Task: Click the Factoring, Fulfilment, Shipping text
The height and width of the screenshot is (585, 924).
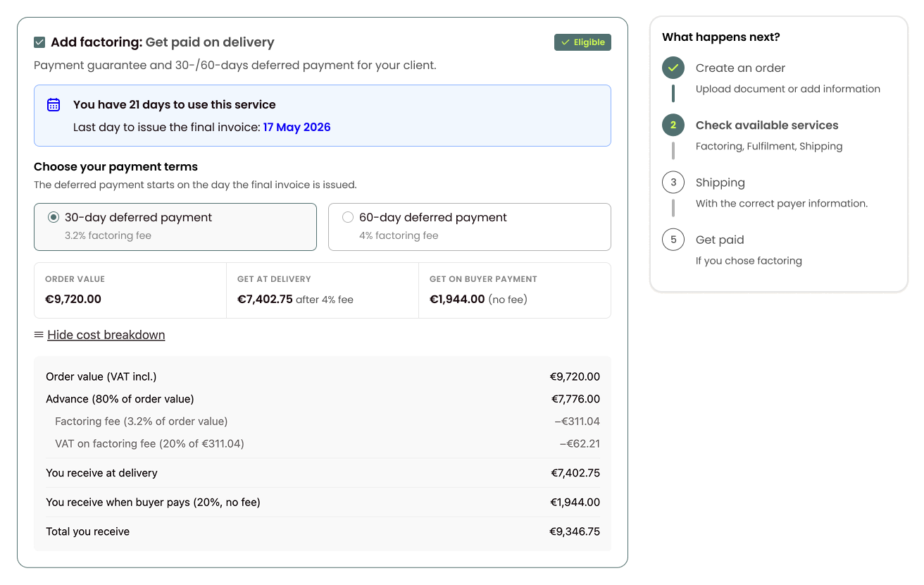Action: point(769,147)
